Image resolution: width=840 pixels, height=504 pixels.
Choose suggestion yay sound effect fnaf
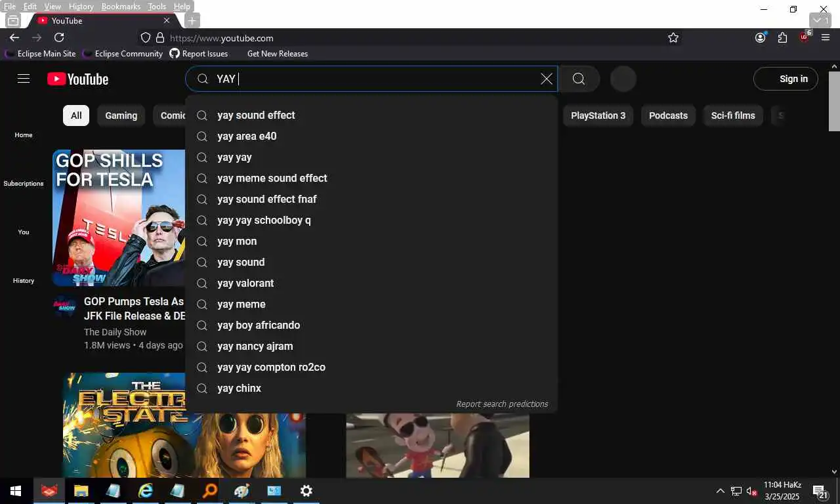click(x=371, y=199)
